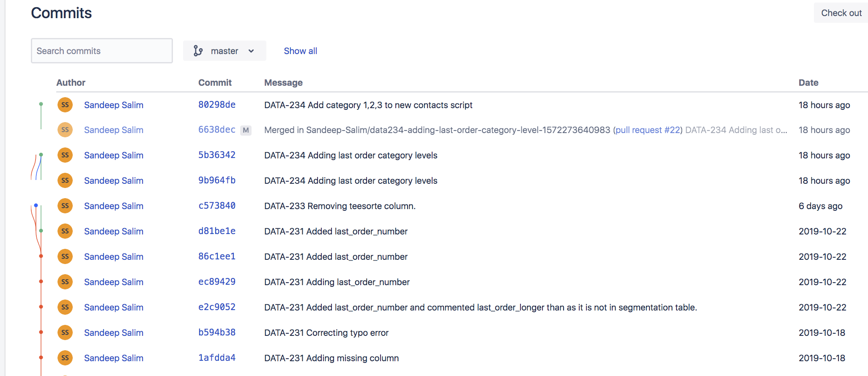The height and width of the screenshot is (376, 868).
Task: Click the author avatar on commit c573840
Action: [x=65, y=206]
